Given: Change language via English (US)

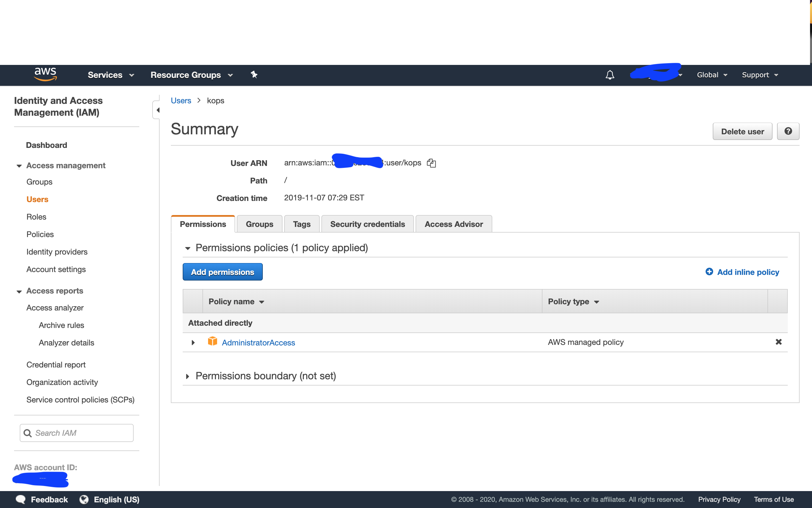Looking at the screenshot, I should pos(116,499).
